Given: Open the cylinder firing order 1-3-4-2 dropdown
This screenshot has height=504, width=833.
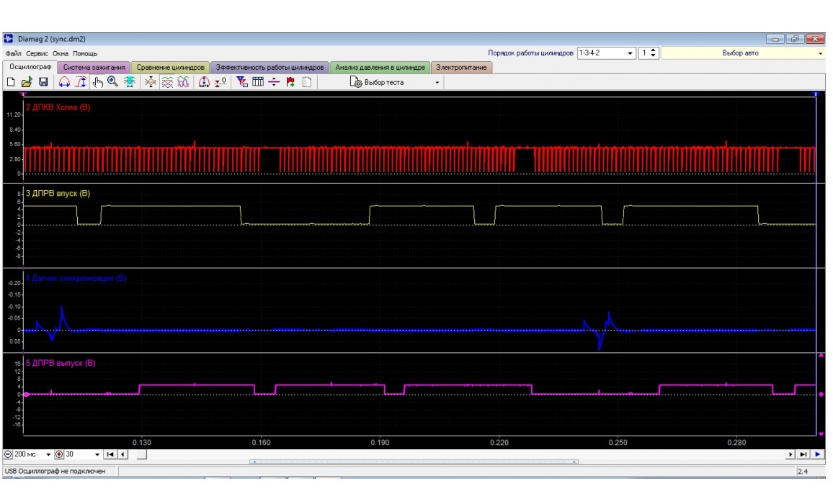Looking at the screenshot, I should coord(631,53).
